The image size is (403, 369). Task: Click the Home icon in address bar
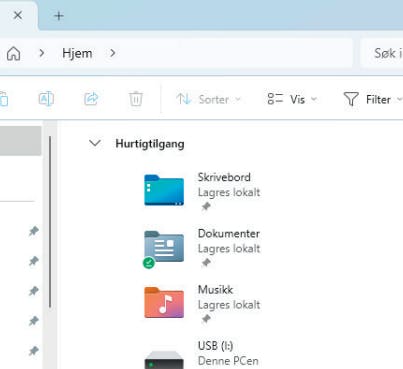click(13, 53)
